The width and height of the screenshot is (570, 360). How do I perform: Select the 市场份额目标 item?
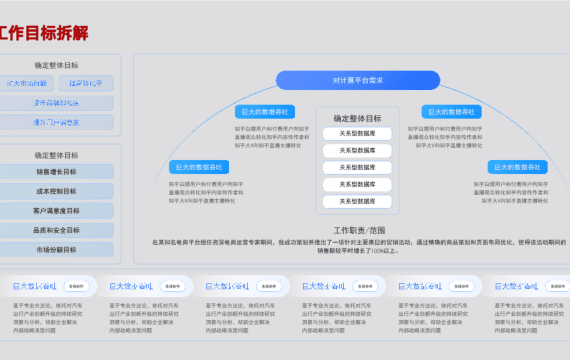tap(56, 250)
